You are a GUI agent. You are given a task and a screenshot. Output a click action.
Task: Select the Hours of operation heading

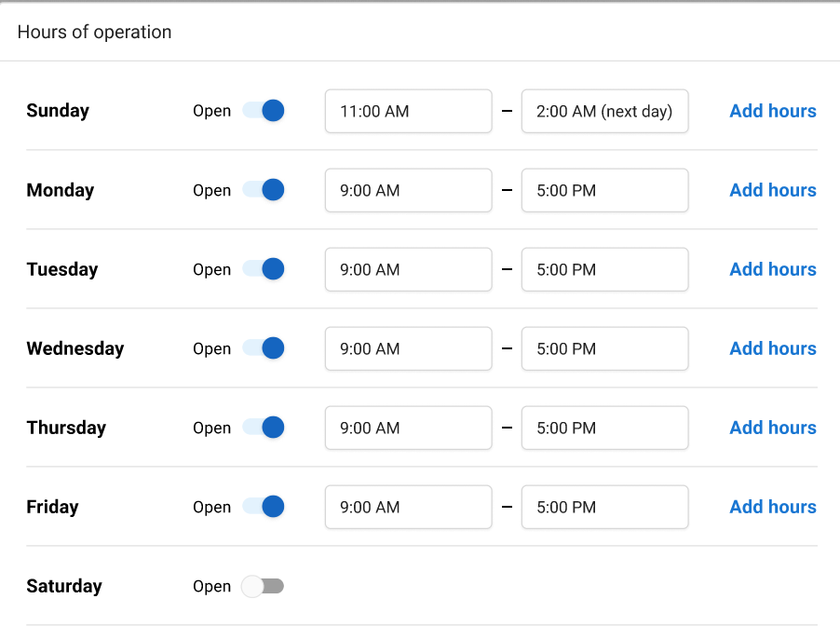click(x=94, y=32)
